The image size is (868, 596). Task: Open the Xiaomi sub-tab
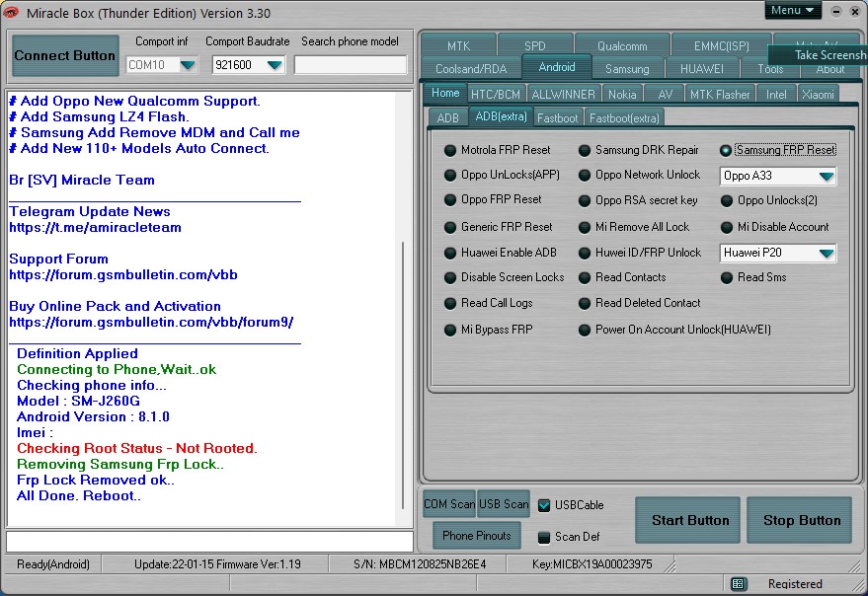[x=818, y=95]
